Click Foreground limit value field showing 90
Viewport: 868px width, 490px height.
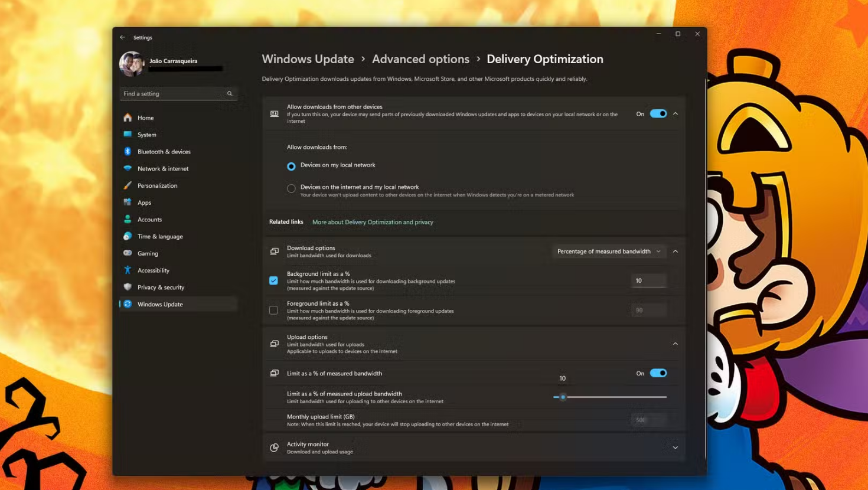pos(648,310)
